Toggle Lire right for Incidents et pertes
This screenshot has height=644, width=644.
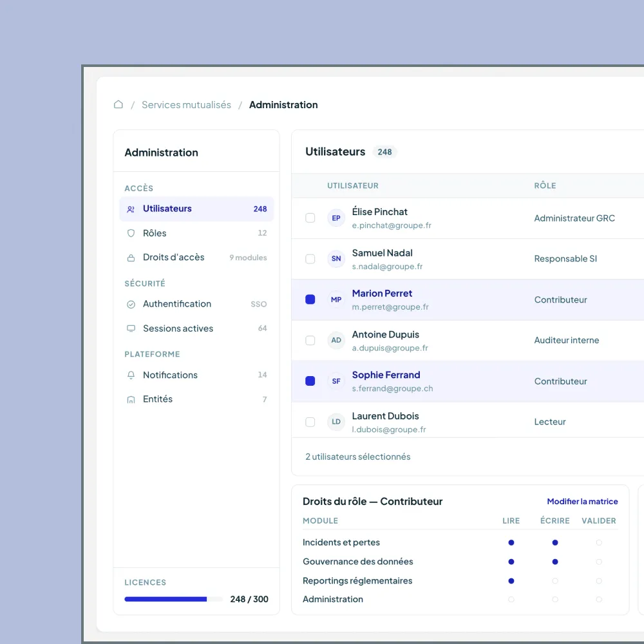point(511,542)
